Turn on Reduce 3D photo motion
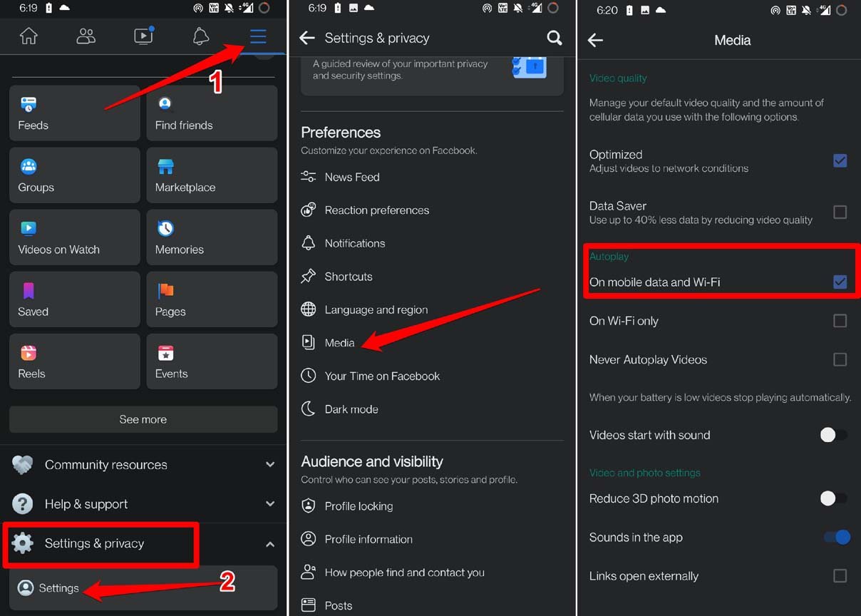The width and height of the screenshot is (861, 616). [x=834, y=498]
